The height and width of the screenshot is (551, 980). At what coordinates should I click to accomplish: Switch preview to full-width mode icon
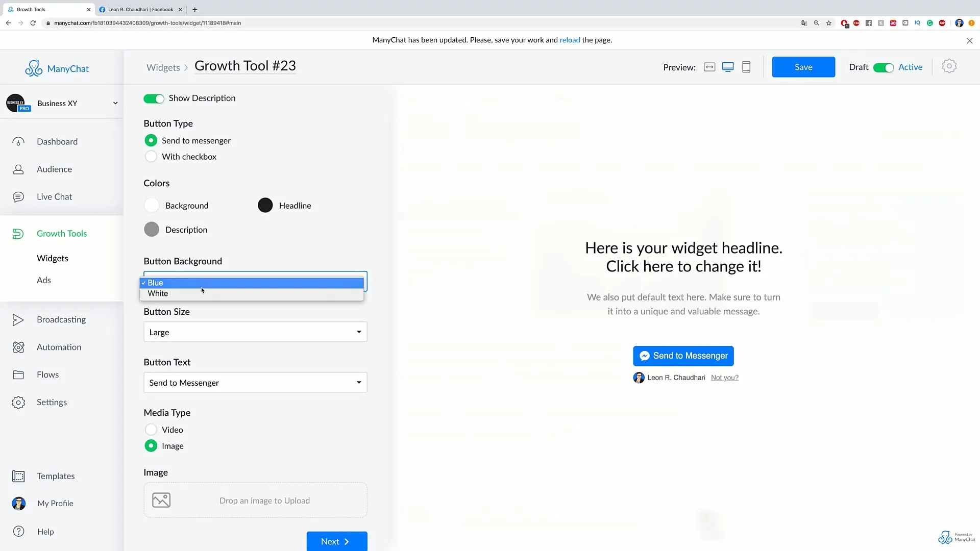click(x=709, y=67)
